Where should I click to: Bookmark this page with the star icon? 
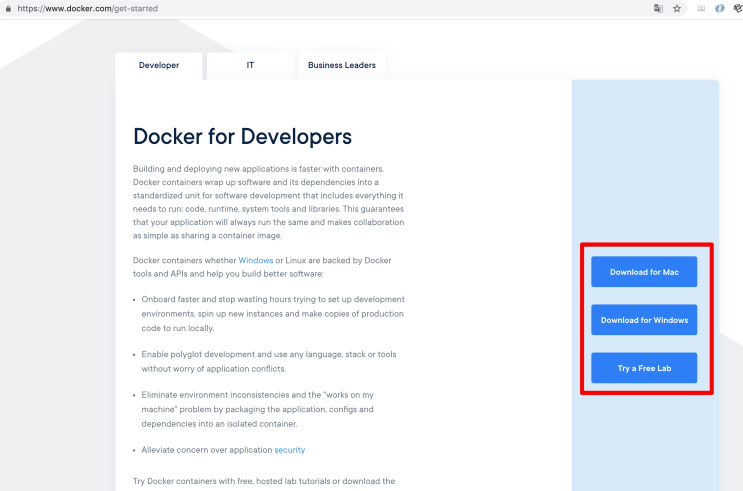click(x=677, y=9)
